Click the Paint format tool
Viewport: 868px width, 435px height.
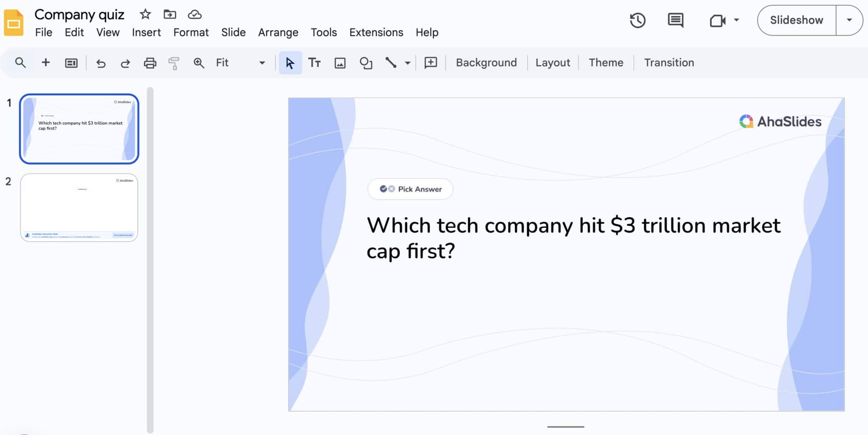click(x=174, y=62)
